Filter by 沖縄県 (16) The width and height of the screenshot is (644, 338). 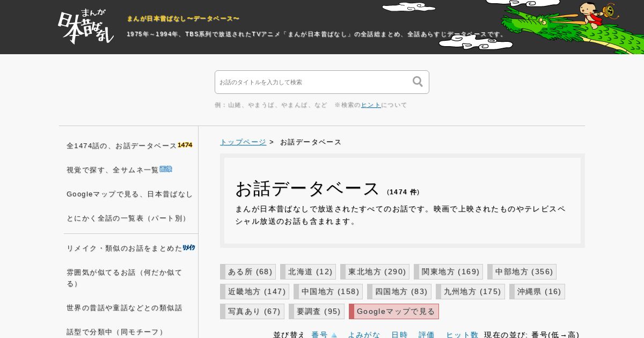[x=537, y=291]
